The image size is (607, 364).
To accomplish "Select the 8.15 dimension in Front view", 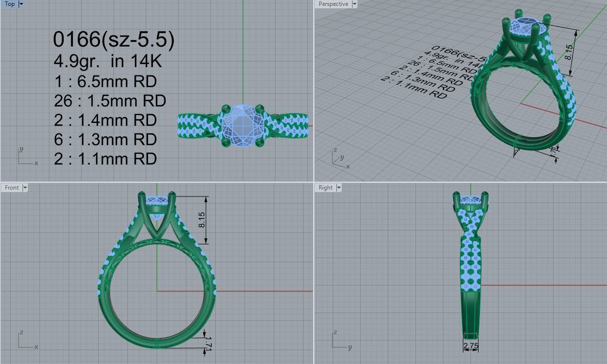I will (x=202, y=220).
